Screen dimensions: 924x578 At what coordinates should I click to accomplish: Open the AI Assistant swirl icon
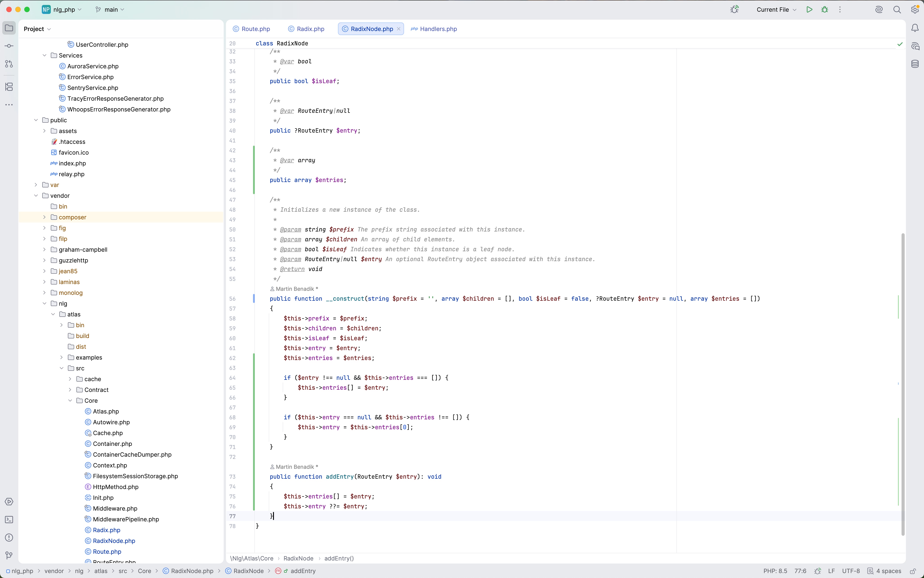click(x=879, y=10)
